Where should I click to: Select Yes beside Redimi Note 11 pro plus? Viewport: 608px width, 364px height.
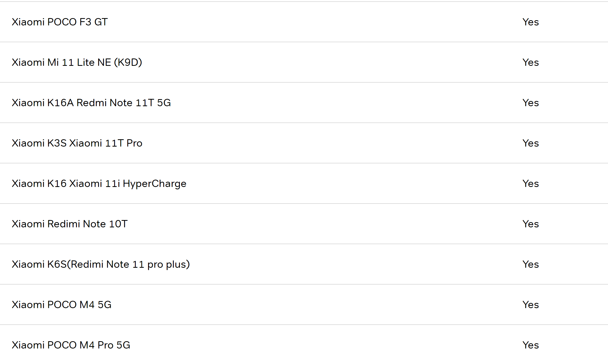point(531,264)
